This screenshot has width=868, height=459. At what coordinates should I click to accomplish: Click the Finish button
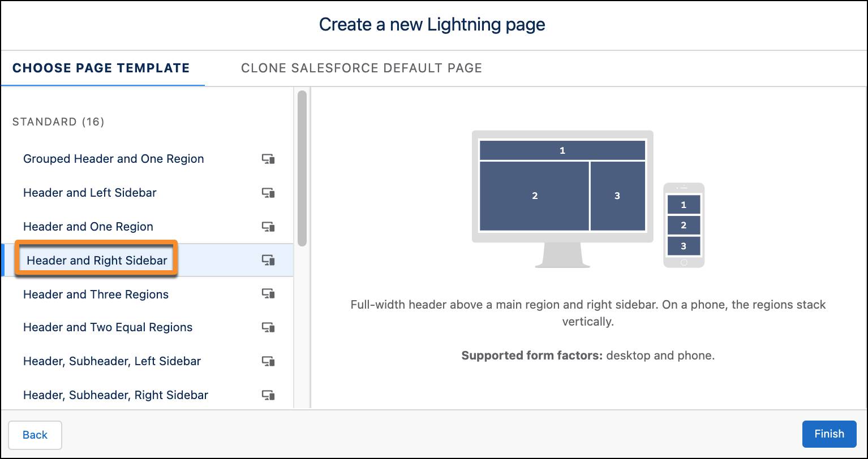click(x=829, y=434)
